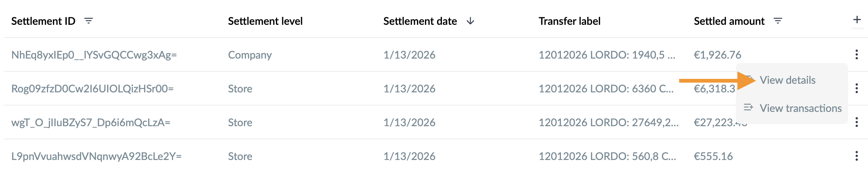Open settlement L9pnVvuahwsdVNqnwyA92BcLe2Y=
Viewport: 868px width, 172px height.
96,156
